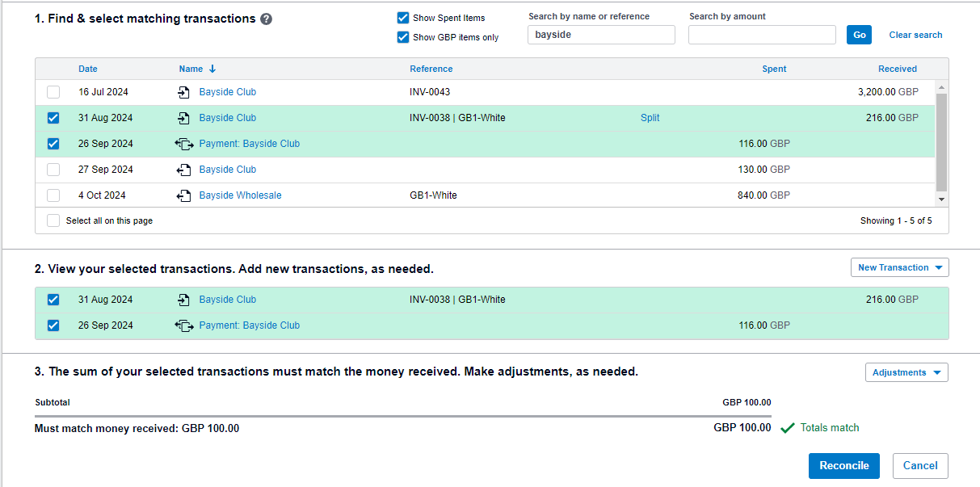The image size is (980, 487).
Task: Uncheck 26 Sep 2024 in selected transactions
Action: click(x=53, y=325)
